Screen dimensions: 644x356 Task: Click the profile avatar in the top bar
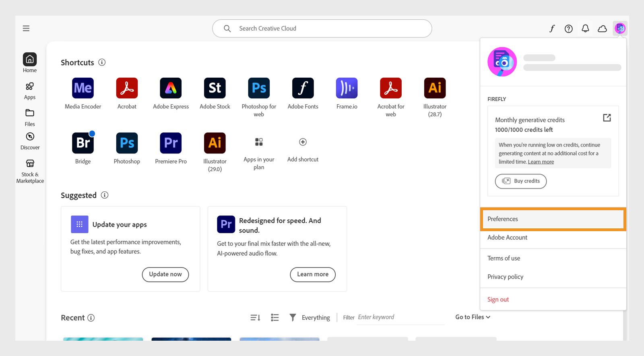pyautogui.click(x=620, y=28)
